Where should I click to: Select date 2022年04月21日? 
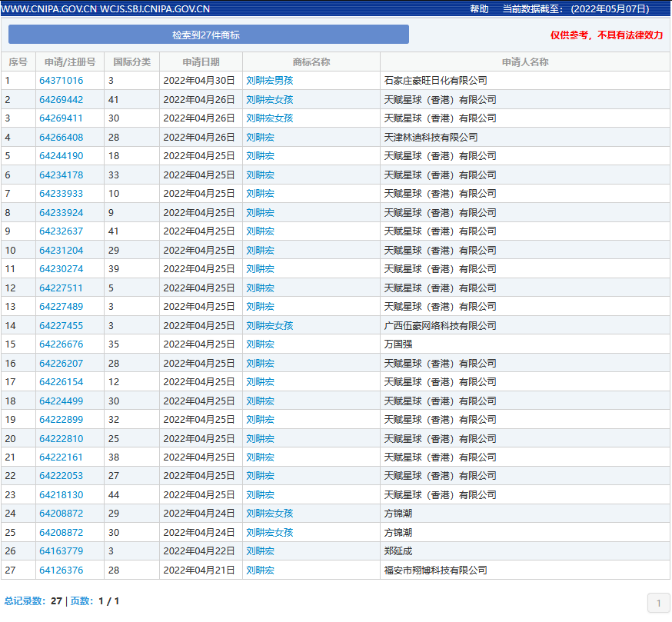[199, 570]
